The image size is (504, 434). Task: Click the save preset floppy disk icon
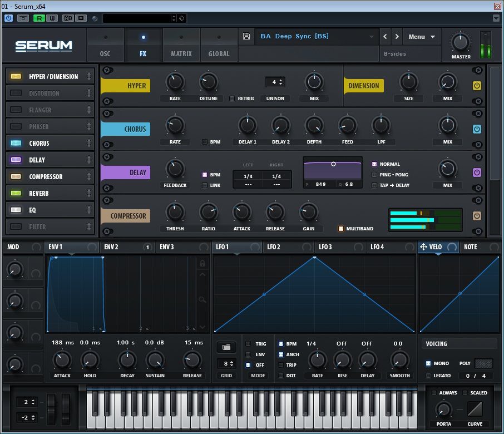pos(246,36)
